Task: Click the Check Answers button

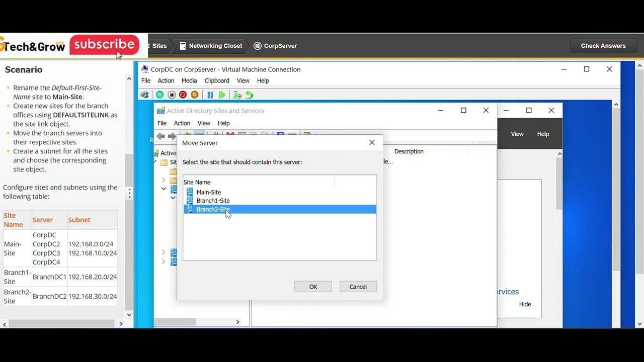Action: (603, 46)
